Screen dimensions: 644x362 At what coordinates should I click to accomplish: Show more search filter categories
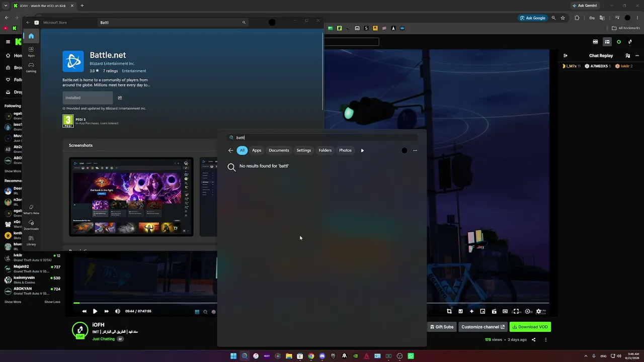coord(362,150)
